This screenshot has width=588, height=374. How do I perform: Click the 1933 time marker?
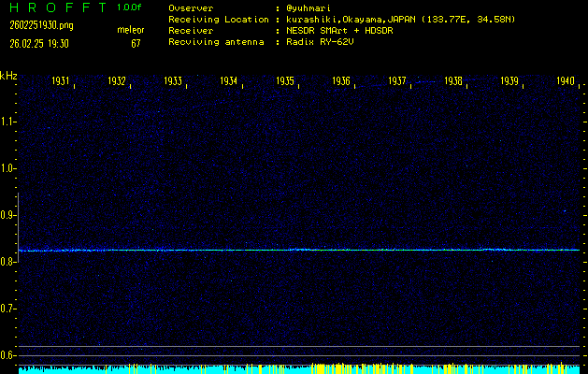[173, 82]
